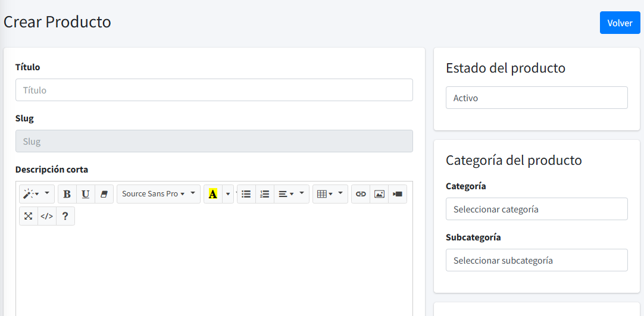Open Seleccionar subcategoría dropdown
Viewport: 644px width, 316px height.
click(x=536, y=260)
